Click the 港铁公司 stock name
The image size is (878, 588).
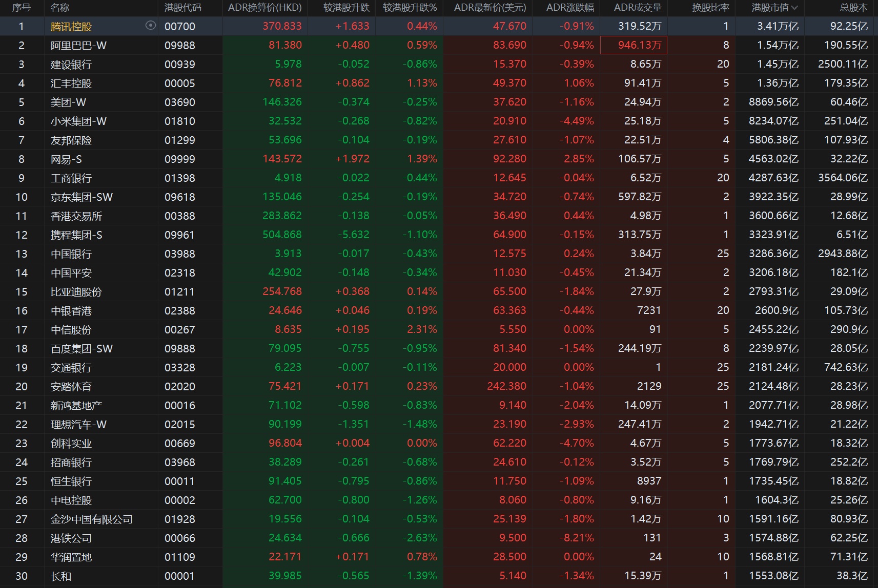tap(71, 538)
